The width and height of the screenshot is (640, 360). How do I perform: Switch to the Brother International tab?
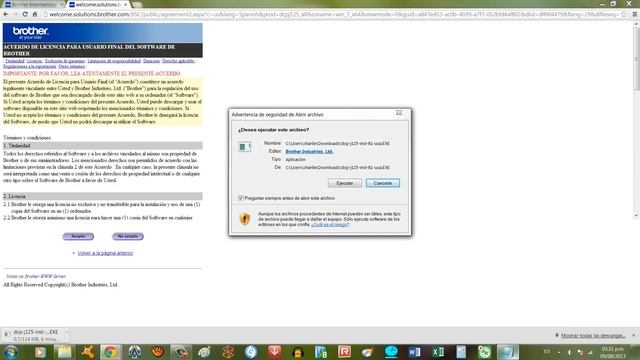tap(33, 4)
